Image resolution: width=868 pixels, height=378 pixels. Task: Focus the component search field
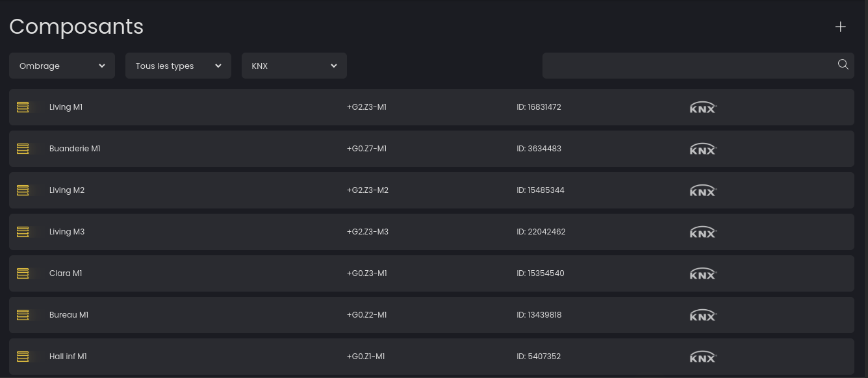689,66
